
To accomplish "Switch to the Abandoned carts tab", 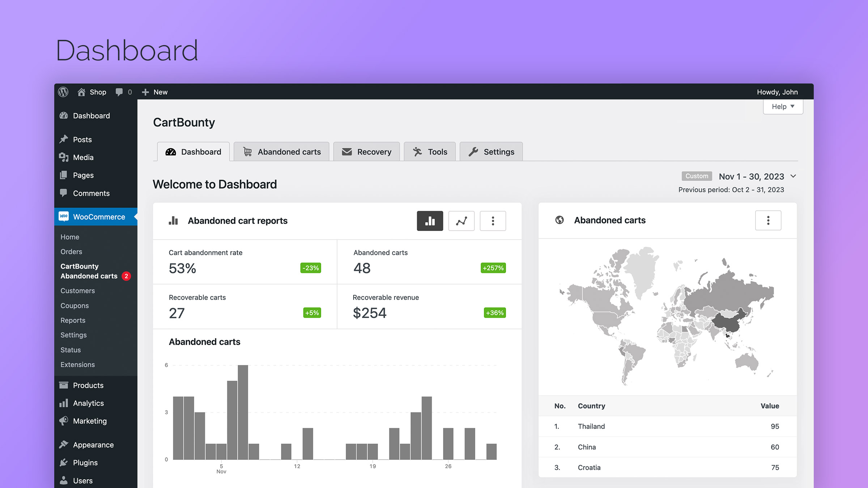I will click(281, 151).
